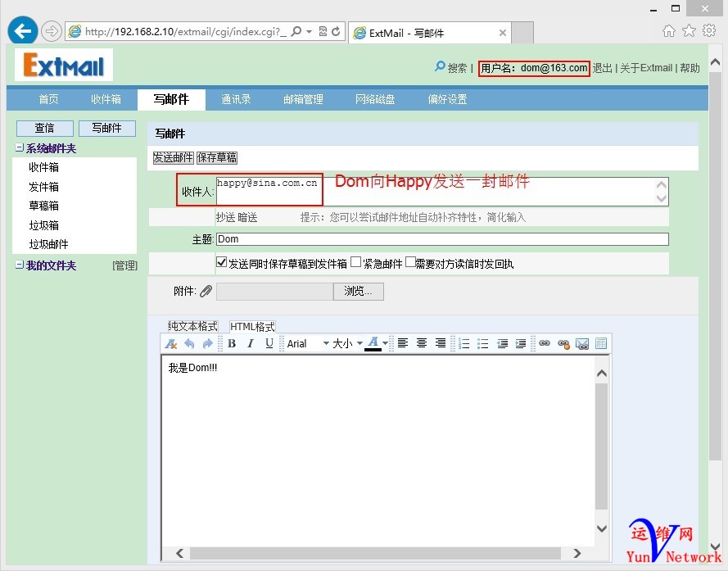728x571 pixels.
Task: Center align text
Action: [x=421, y=343]
